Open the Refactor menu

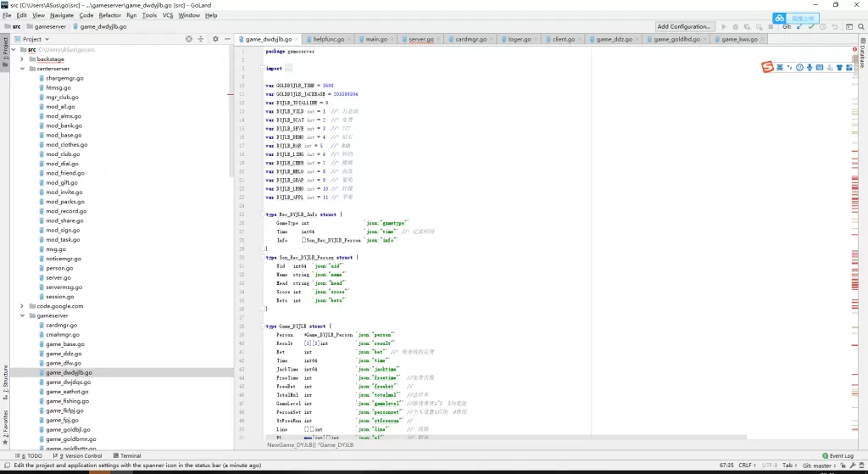tap(109, 15)
